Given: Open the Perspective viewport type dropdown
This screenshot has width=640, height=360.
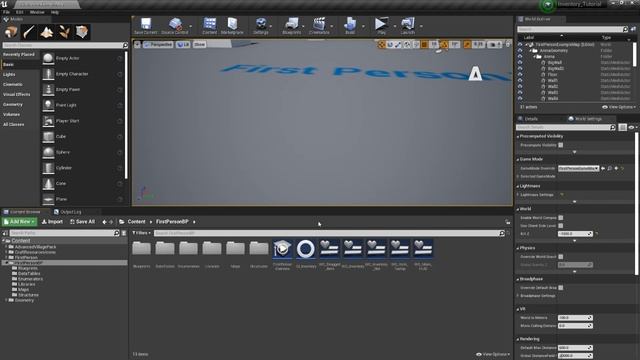Looking at the screenshot, I should pyautogui.click(x=158, y=44).
